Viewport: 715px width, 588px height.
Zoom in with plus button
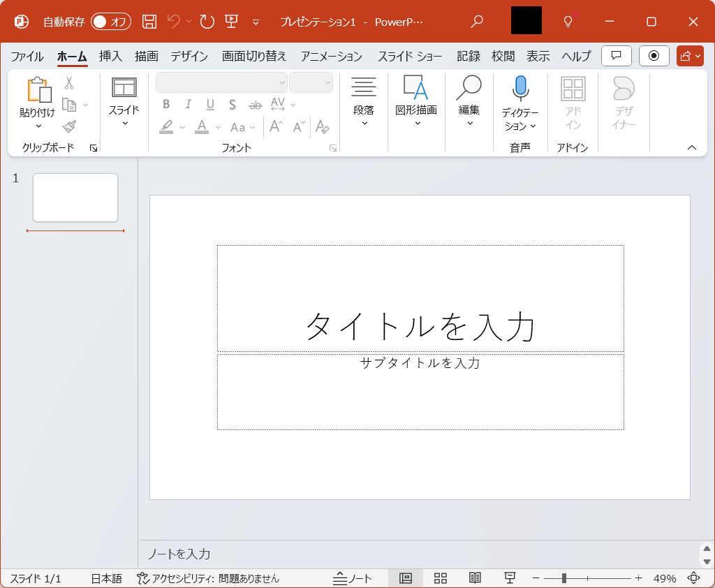tap(638, 578)
